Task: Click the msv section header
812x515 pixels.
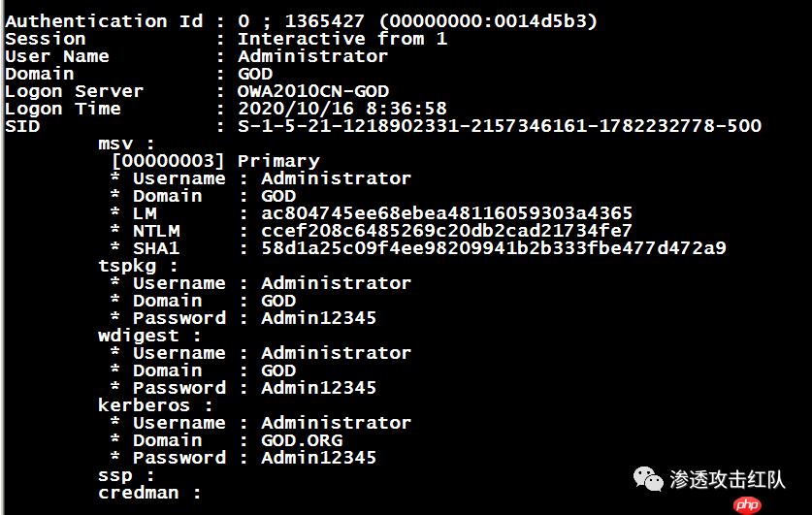Action: click(126, 144)
